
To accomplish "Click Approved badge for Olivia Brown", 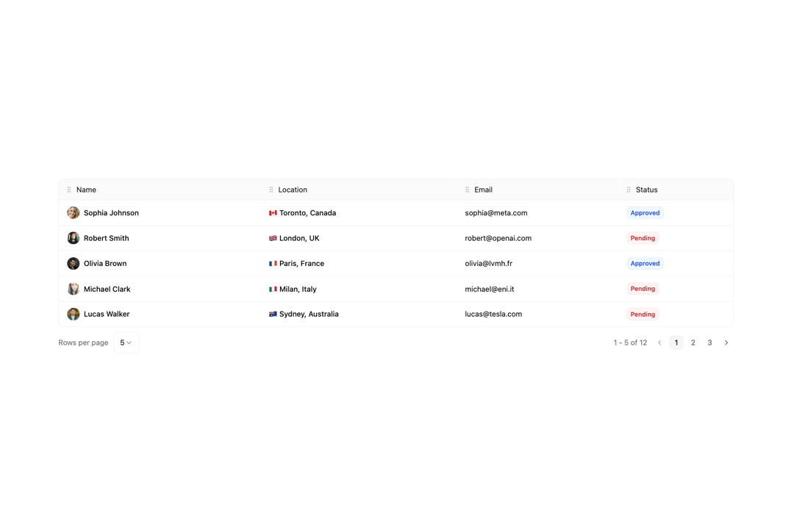I will point(645,264).
